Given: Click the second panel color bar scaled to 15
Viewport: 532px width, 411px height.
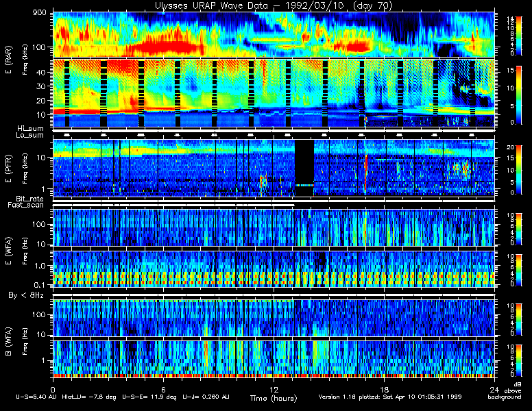Looking at the screenshot, I should click(519, 94).
